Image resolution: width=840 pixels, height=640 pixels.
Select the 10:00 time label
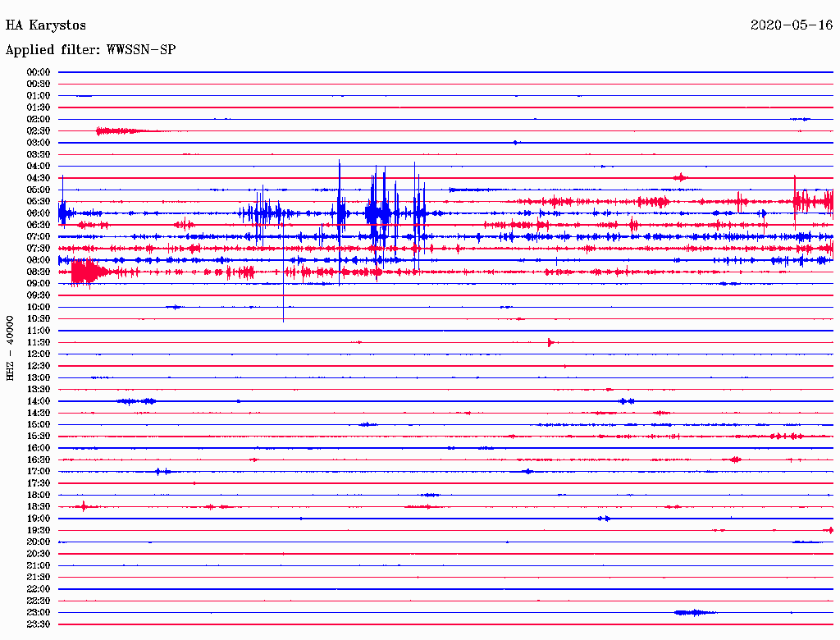point(39,307)
